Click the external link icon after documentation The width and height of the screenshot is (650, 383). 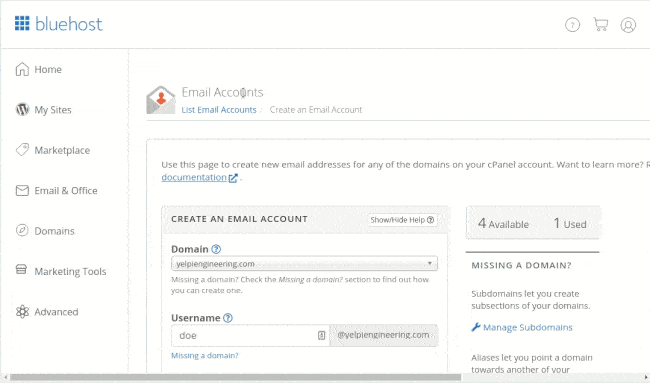(233, 178)
